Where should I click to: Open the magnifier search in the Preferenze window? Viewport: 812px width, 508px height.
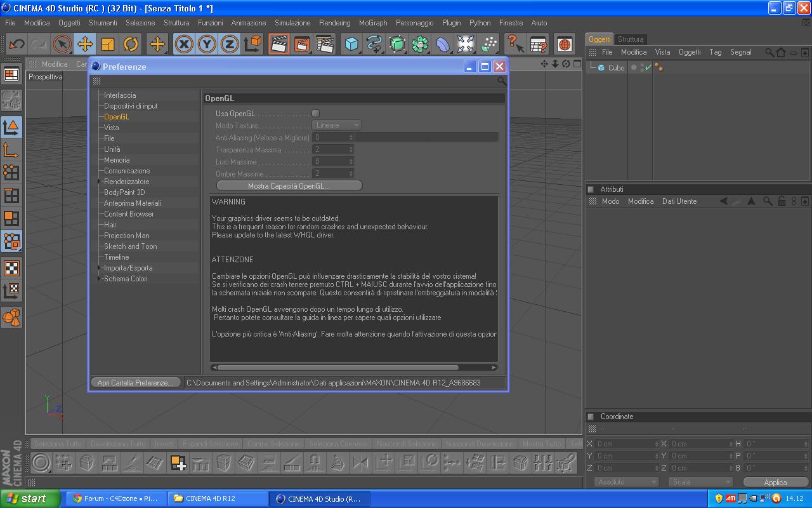pyautogui.click(x=501, y=81)
